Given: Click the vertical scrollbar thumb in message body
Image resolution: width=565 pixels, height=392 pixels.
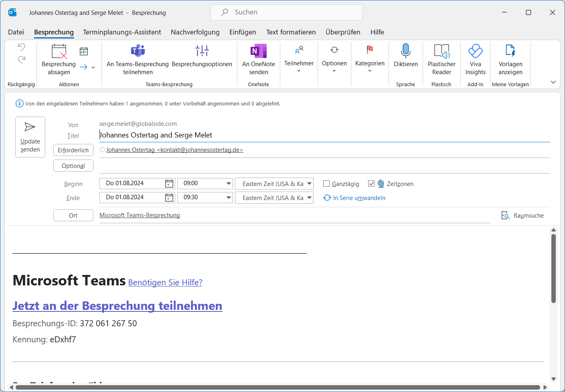Looking at the screenshot, I should point(553,269).
